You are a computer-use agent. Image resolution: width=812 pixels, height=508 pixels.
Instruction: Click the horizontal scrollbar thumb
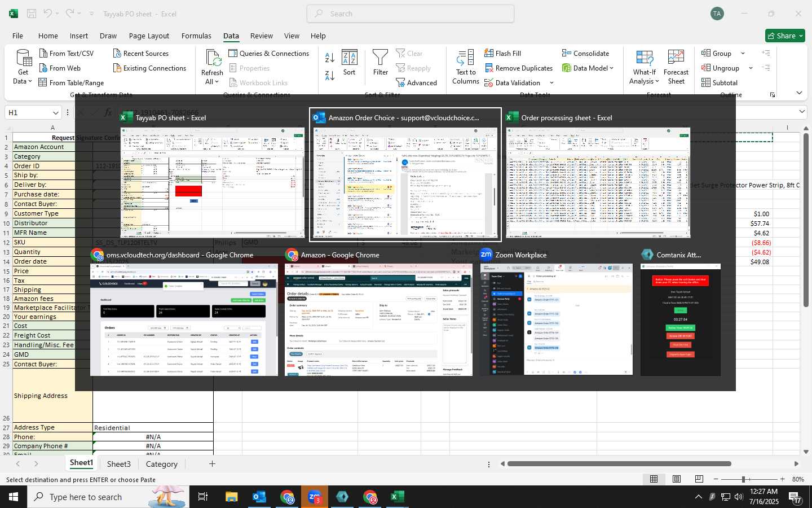[619, 464]
